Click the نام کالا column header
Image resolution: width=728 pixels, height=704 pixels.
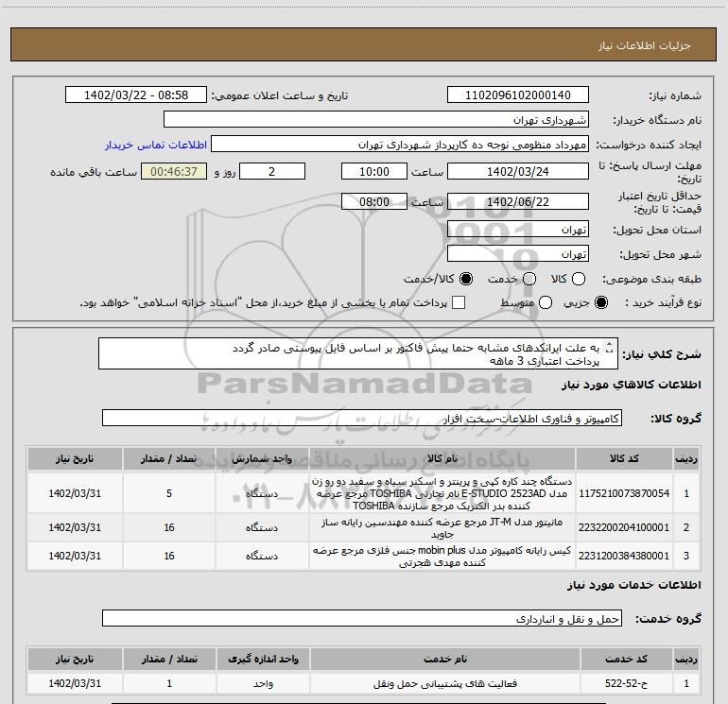(442, 458)
